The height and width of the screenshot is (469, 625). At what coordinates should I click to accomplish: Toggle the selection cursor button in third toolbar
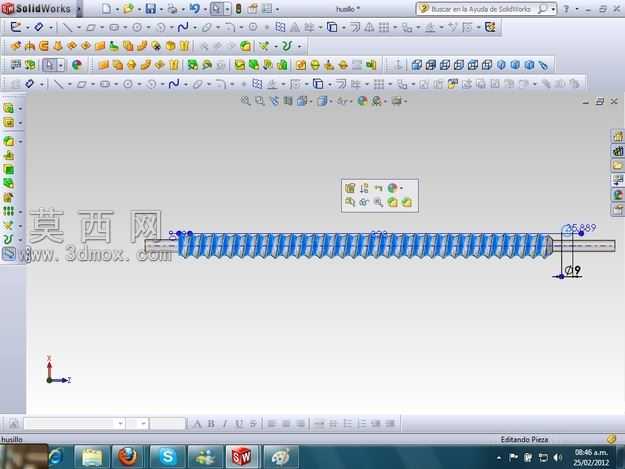49,65
